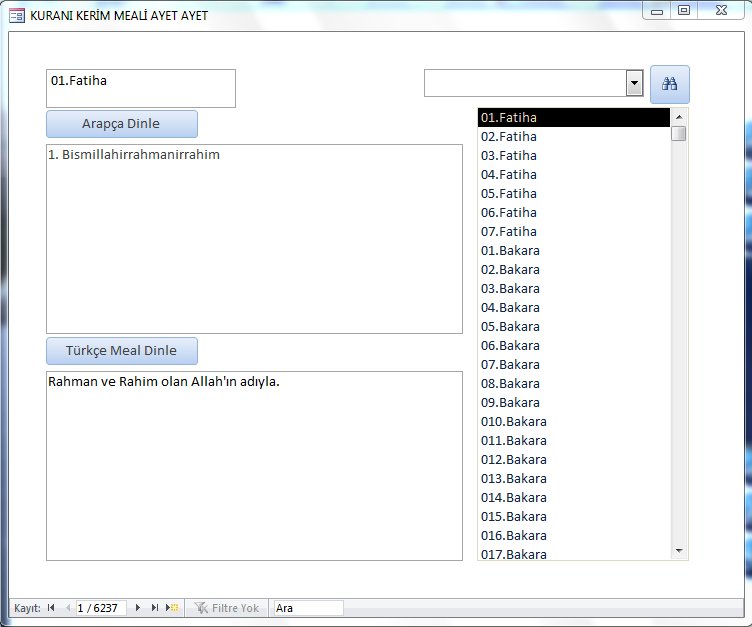Click the binoculars search icon
The width and height of the screenshot is (752, 627).
[669, 84]
